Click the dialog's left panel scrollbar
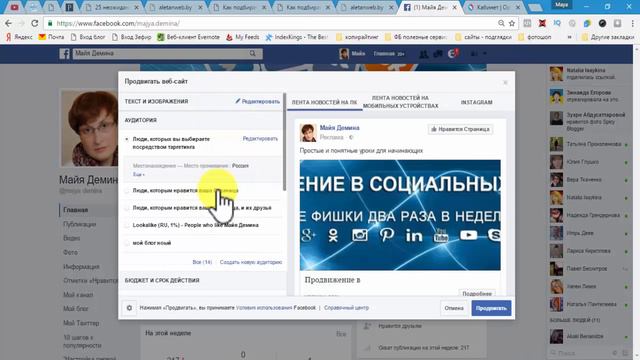640x360 pixels. pyautogui.click(x=284, y=142)
